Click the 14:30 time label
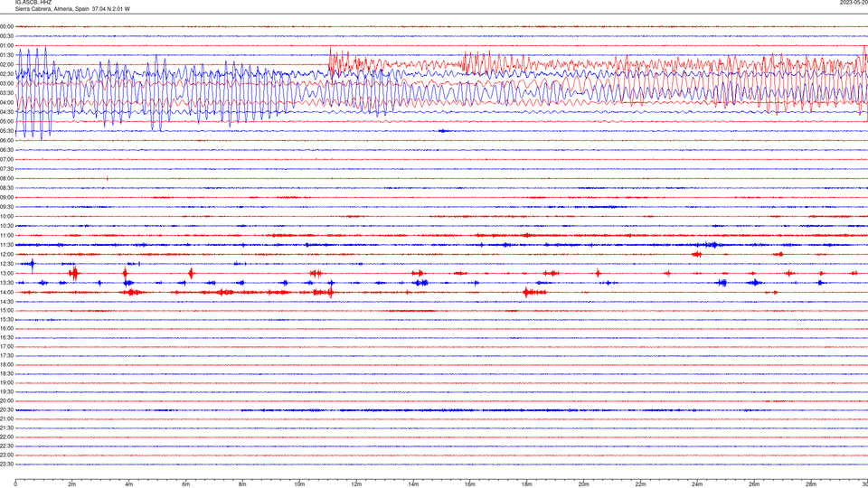868x488 pixels. tap(6, 302)
